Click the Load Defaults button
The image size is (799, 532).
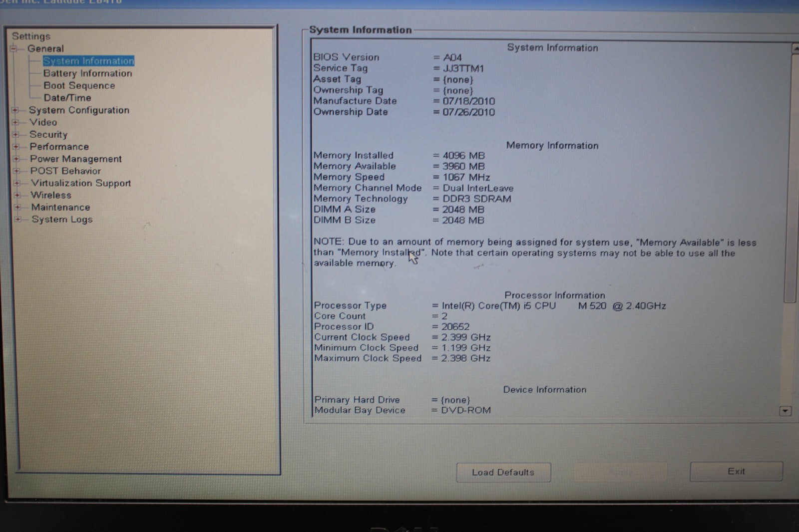pyautogui.click(x=503, y=472)
